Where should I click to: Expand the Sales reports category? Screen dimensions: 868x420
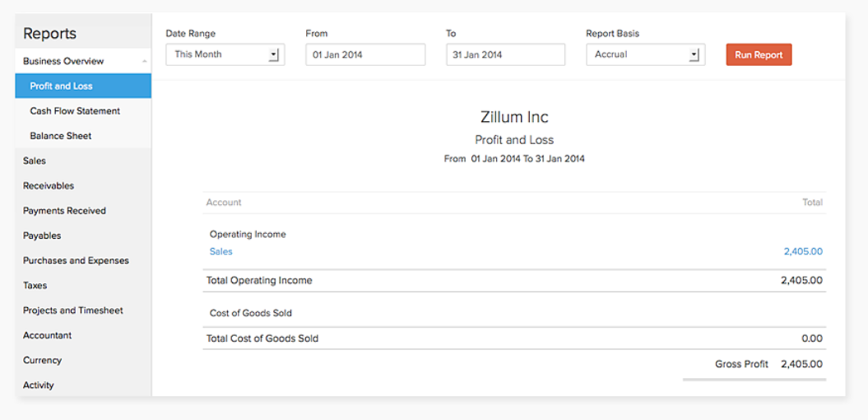[x=35, y=161]
